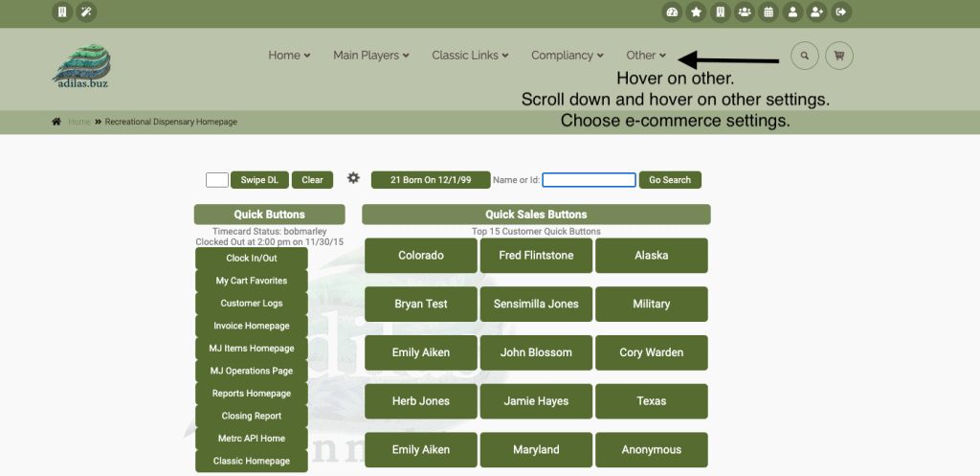Click the 21 Born On 12/1/99 button
Image resolution: width=980 pixels, height=476 pixels.
(431, 180)
